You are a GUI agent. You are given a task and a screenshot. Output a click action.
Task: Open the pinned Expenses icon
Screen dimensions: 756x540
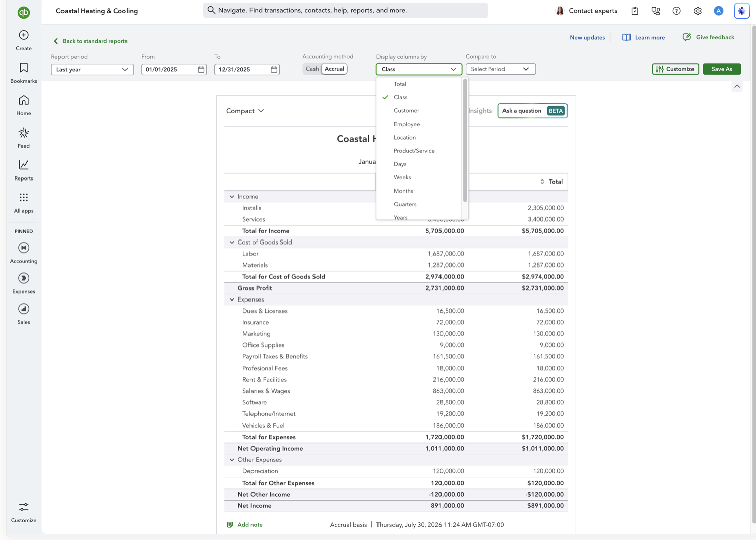tap(24, 278)
